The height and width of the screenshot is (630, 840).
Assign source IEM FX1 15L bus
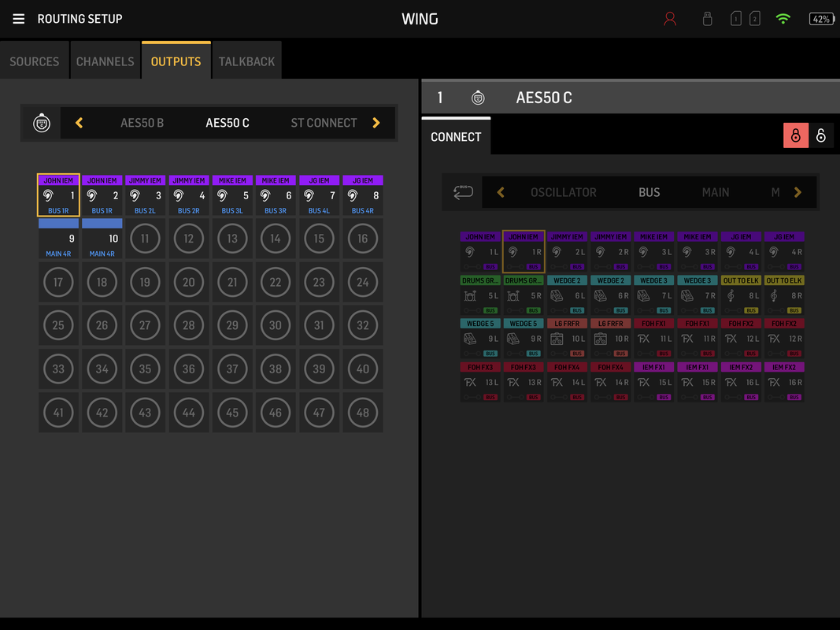653,382
